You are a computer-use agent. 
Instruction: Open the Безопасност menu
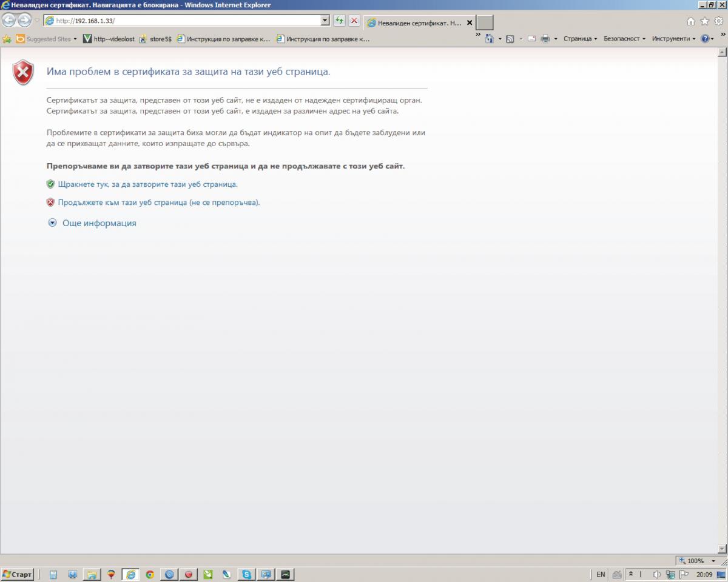click(x=624, y=39)
